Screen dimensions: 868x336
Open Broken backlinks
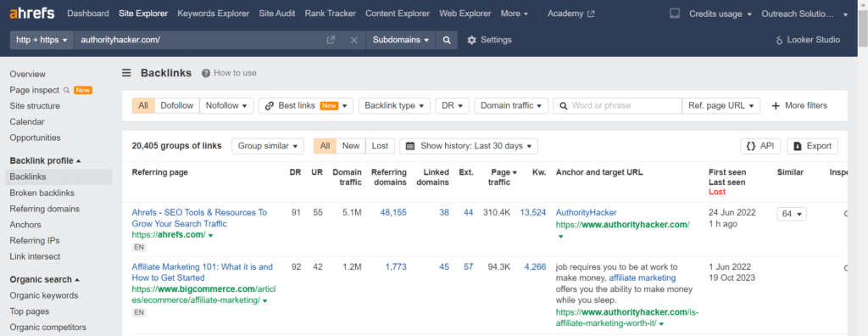point(42,193)
